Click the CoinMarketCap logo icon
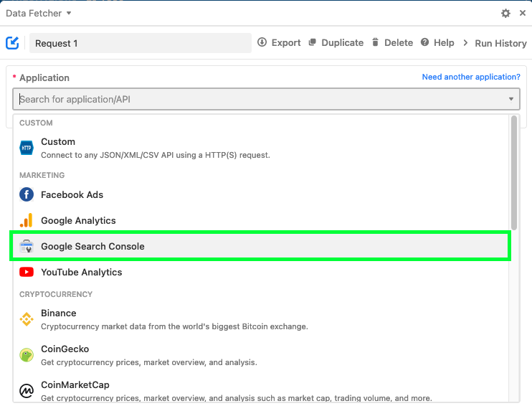The image size is (532, 411). tap(27, 391)
